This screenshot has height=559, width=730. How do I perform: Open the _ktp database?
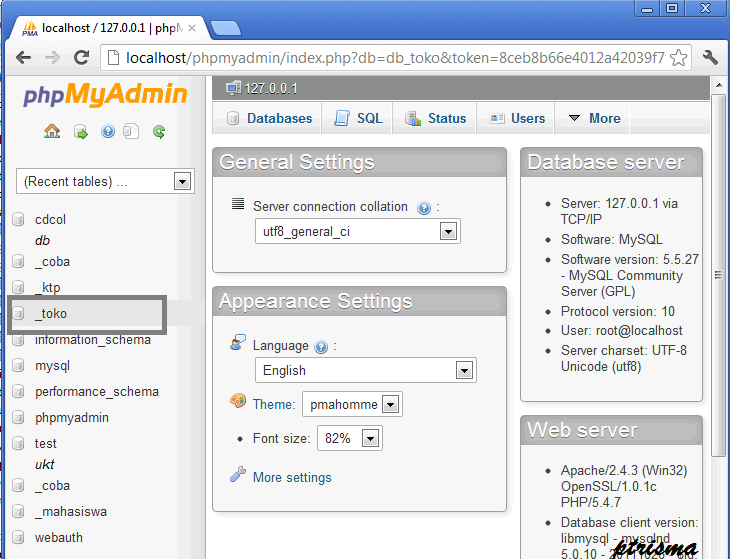tap(47, 288)
